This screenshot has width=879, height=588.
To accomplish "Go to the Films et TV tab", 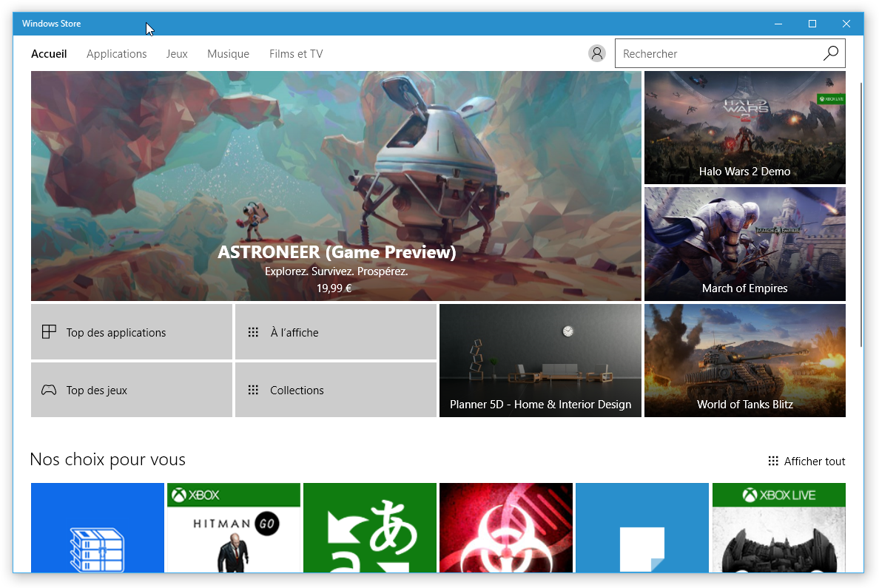I will point(296,54).
